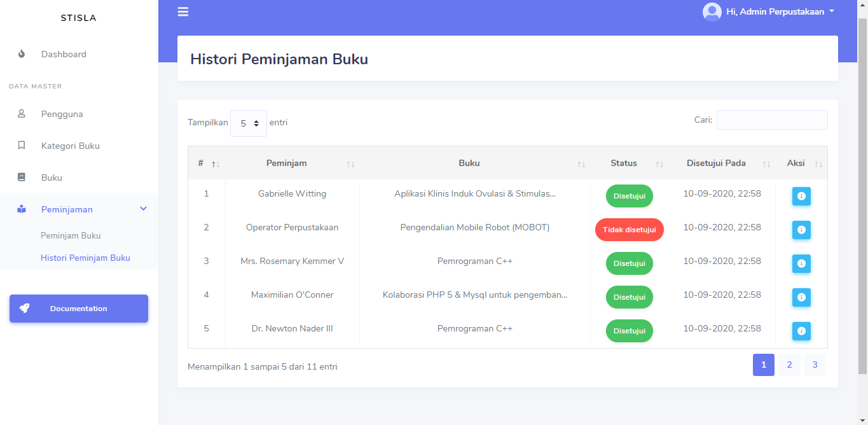868x425 pixels.
Task: Click the Documentation button
Action: pos(78,308)
